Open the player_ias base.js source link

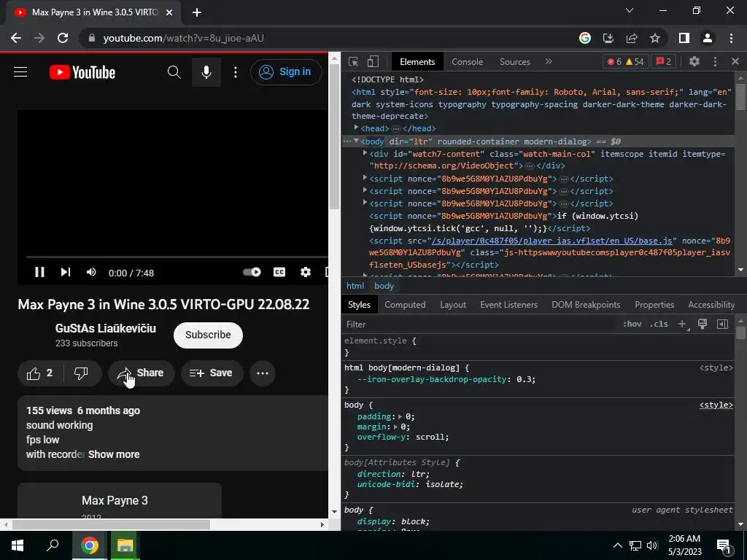tap(551, 241)
